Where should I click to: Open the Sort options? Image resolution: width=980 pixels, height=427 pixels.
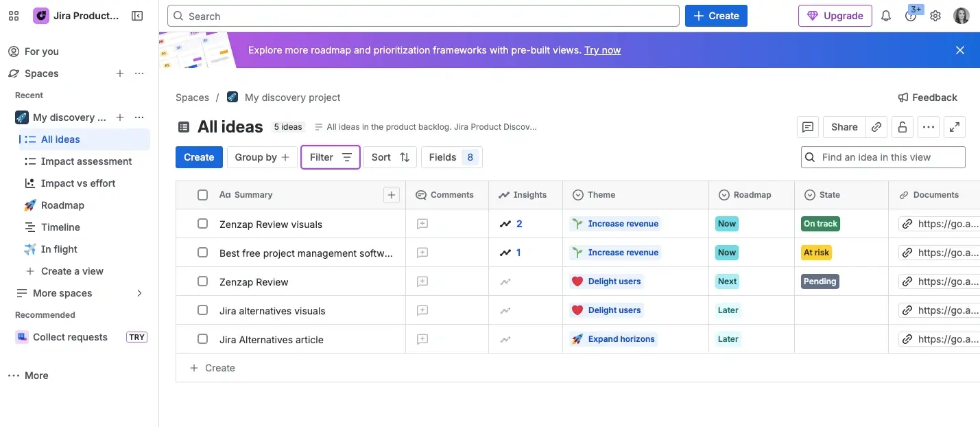click(390, 157)
